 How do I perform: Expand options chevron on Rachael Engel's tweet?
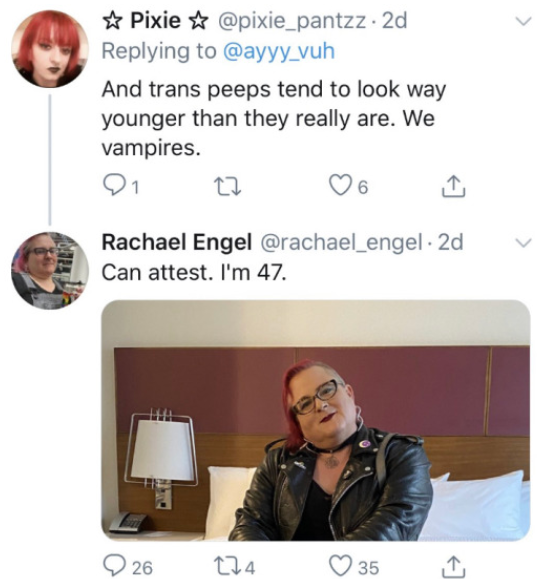pos(523,243)
